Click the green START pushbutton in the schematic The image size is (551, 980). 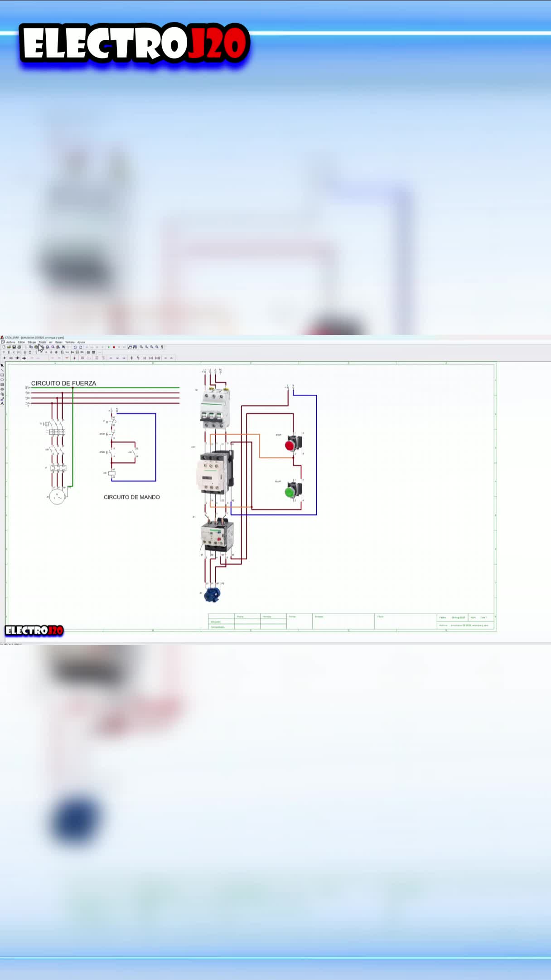[x=293, y=491]
